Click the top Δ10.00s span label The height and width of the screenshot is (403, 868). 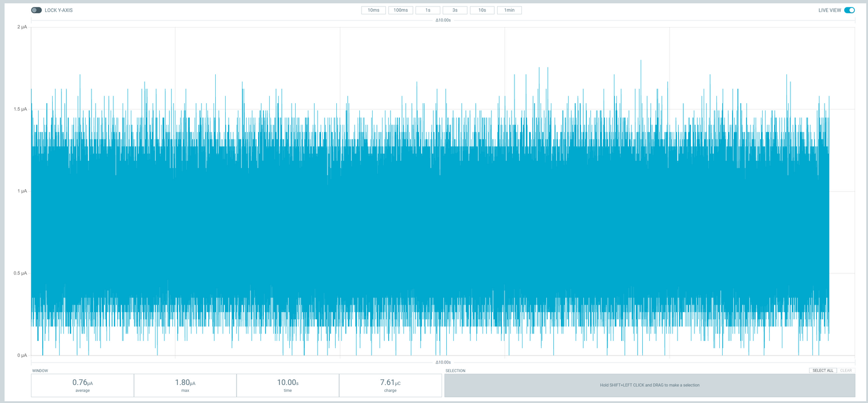pyautogui.click(x=443, y=20)
